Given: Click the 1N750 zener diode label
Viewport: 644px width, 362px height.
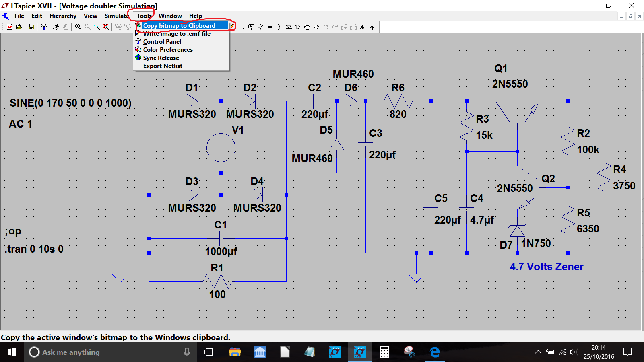Looking at the screenshot, I should (536, 243).
